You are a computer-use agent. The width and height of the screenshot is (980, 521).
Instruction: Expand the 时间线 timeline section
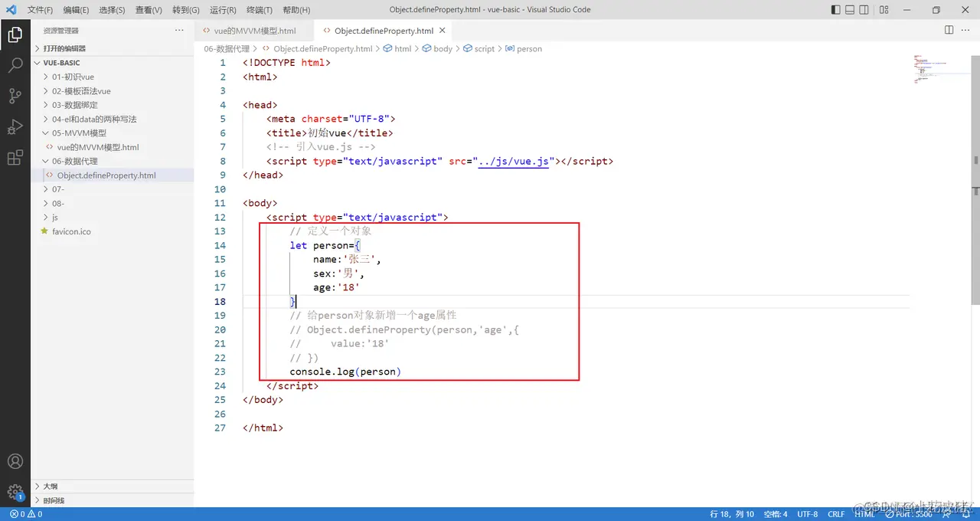coord(113,500)
